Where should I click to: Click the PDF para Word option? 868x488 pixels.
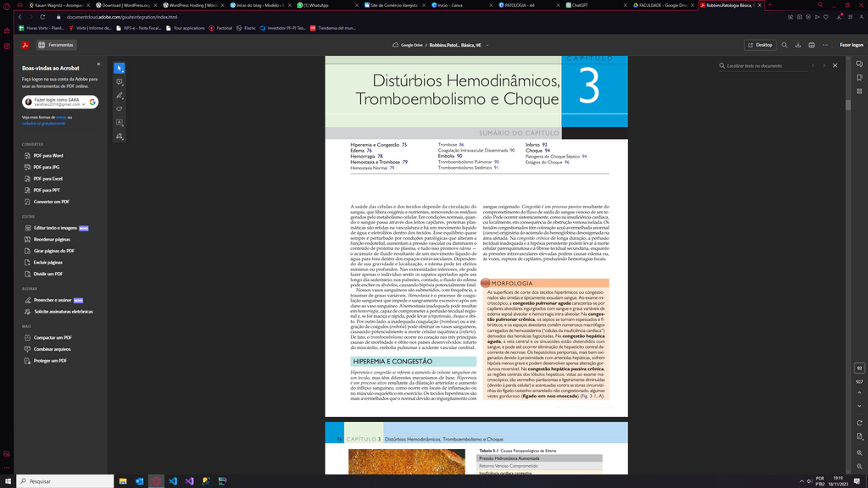pyautogui.click(x=47, y=156)
